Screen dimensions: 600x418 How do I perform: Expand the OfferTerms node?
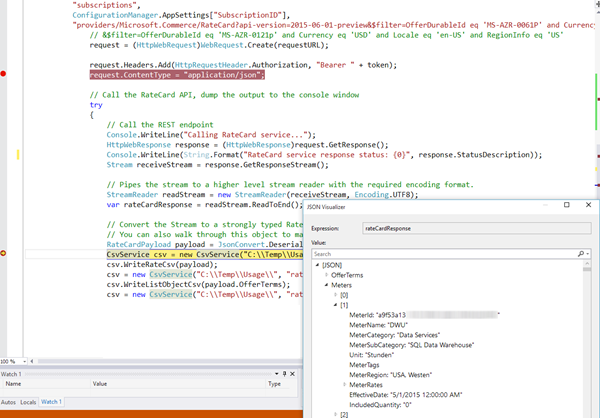(325, 274)
